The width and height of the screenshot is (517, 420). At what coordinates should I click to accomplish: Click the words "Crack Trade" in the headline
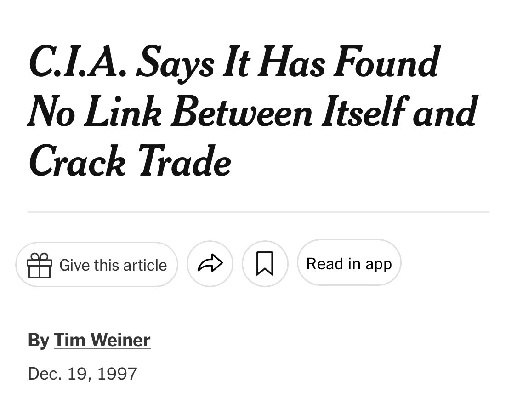[130, 162]
